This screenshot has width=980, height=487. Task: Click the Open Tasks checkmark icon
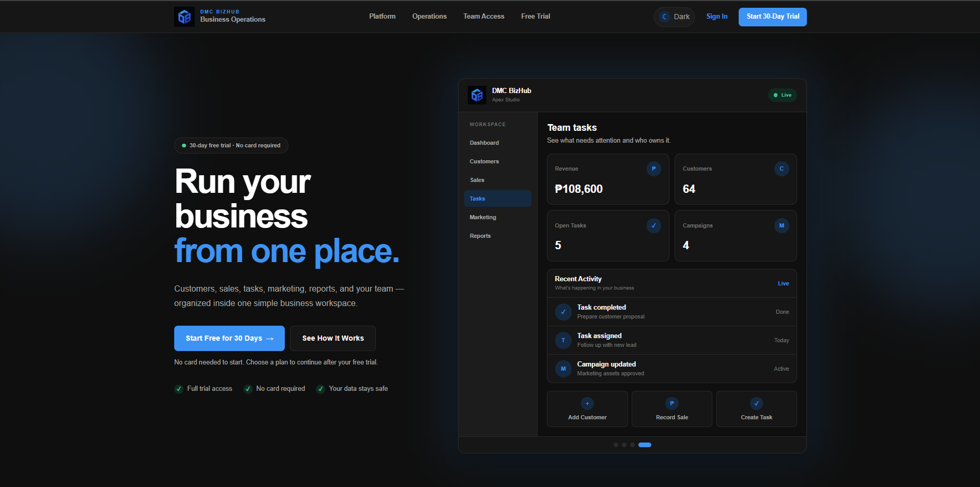(x=654, y=225)
